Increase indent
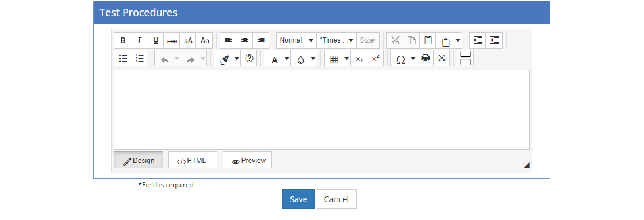This screenshot has height=220, width=644. [478, 41]
